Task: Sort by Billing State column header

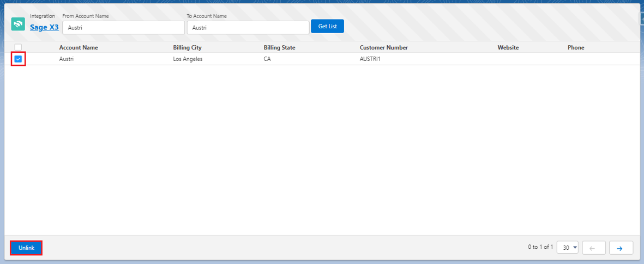Action: pos(279,48)
